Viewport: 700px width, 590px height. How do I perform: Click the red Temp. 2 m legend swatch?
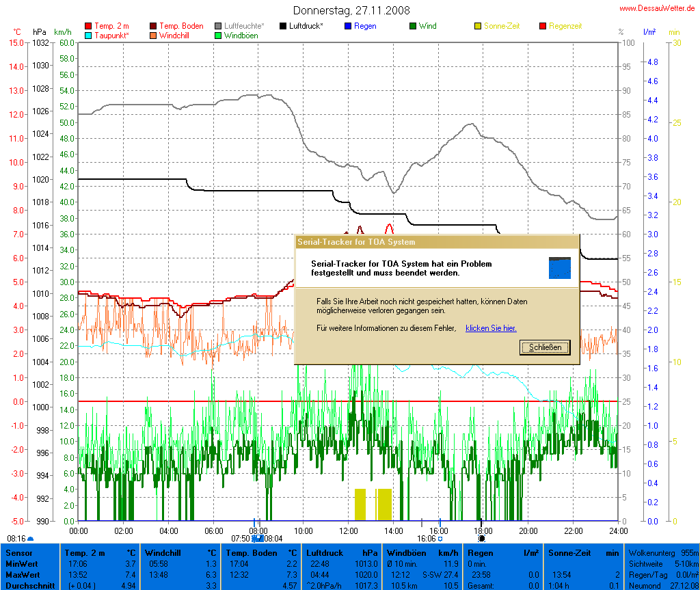(x=87, y=26)
